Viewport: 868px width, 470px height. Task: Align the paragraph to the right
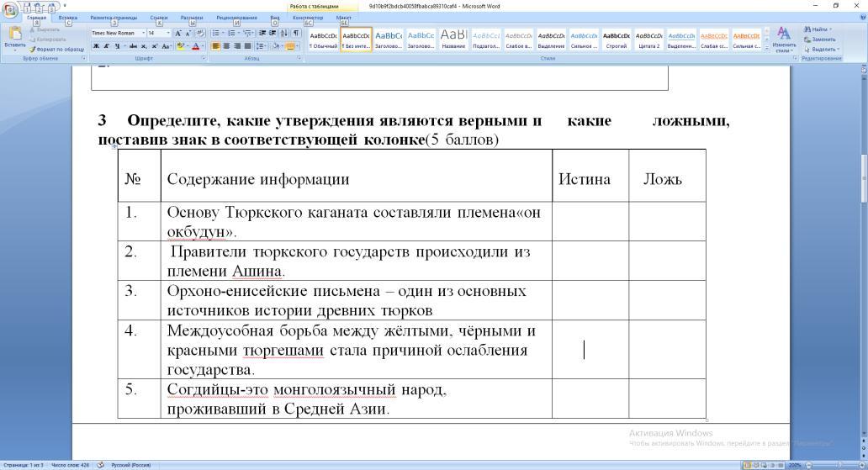pyautogui.click(x=237, y=46)
